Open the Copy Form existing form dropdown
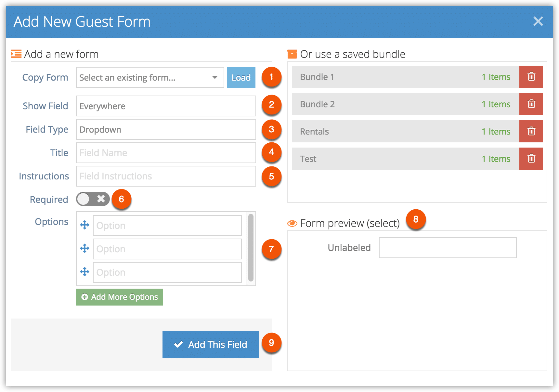This screenshot has height=392, width=559. pos(150,77)
